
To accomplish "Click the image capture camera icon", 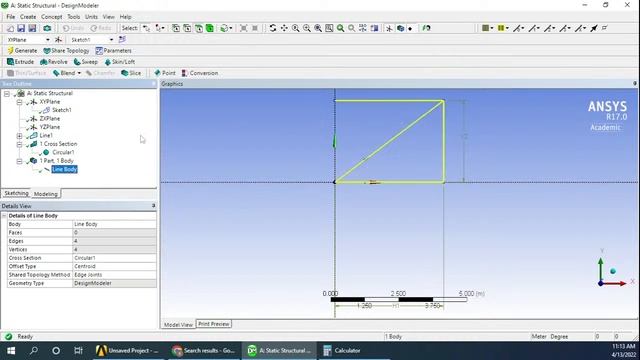I will click(47, 28).
